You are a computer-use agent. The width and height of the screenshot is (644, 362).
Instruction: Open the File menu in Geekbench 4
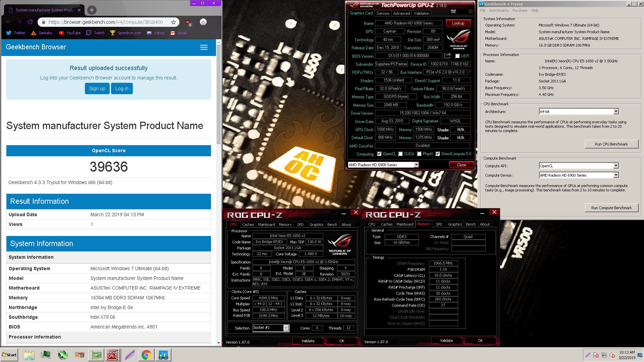483,10
